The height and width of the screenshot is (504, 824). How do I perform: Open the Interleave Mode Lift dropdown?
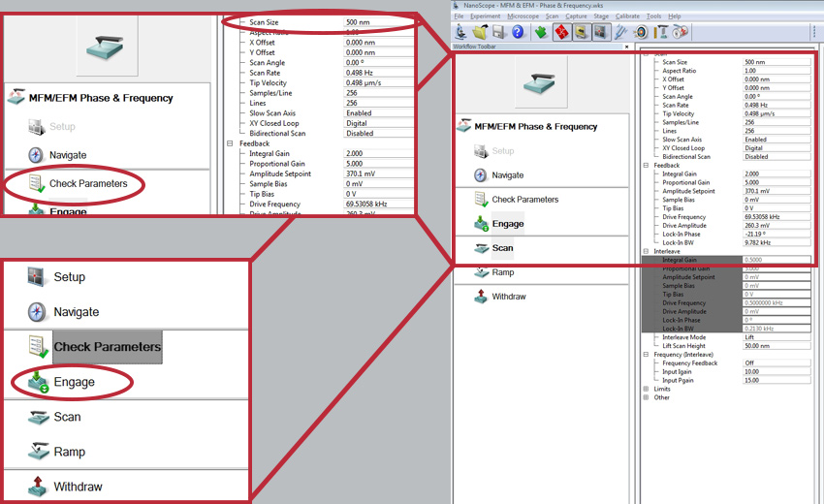pyautogui.click(x=776, y=337)
